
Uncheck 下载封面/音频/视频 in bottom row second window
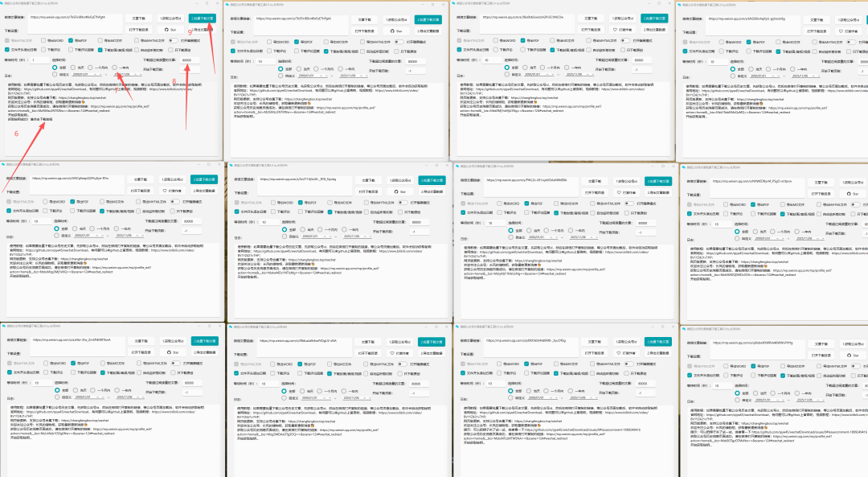click(x=330, y=373)
